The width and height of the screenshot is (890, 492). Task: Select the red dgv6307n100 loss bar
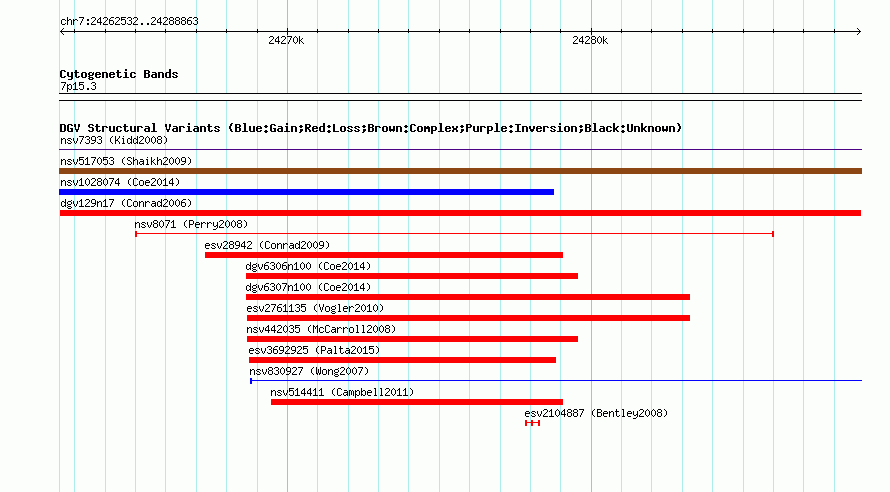pos(468,297)
